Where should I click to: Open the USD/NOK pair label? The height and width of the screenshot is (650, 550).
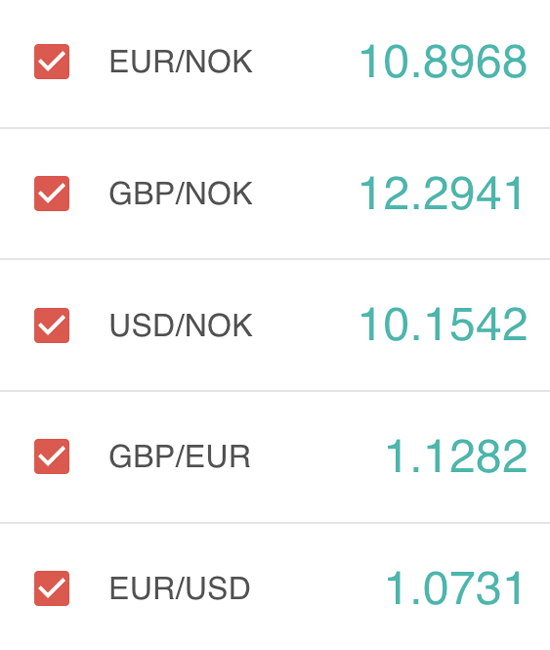point(181,325)
